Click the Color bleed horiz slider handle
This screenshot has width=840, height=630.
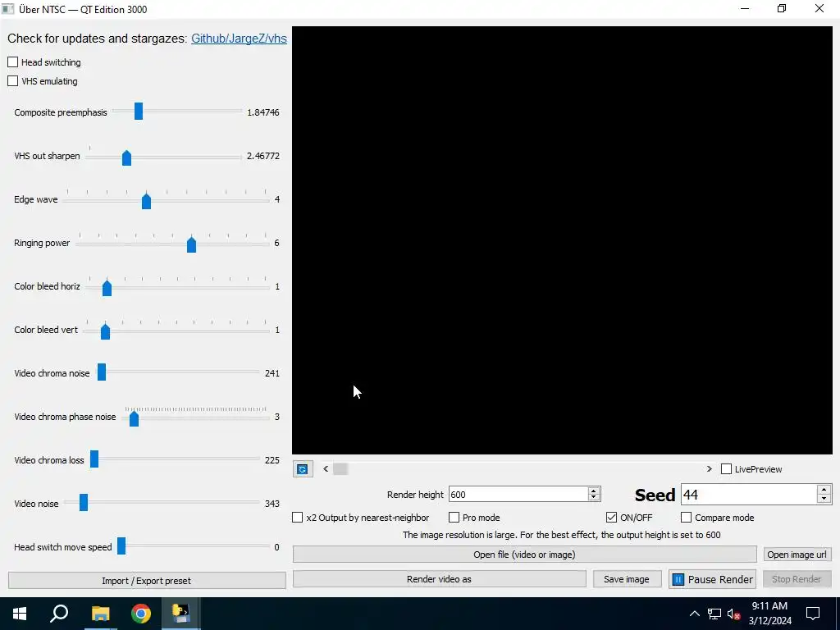pyautogui.click(x=107, y=288)
